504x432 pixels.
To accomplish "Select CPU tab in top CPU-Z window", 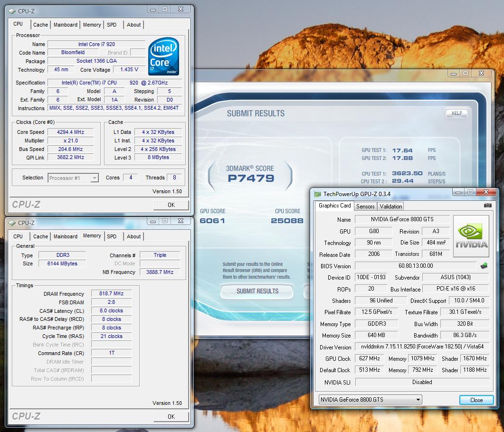I will 18,24.
